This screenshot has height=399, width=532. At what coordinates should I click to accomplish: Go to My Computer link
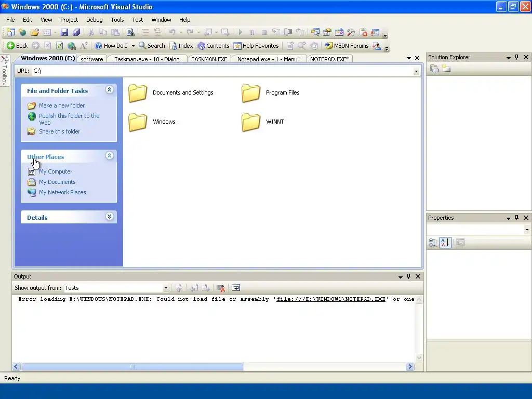pos(55,171)
